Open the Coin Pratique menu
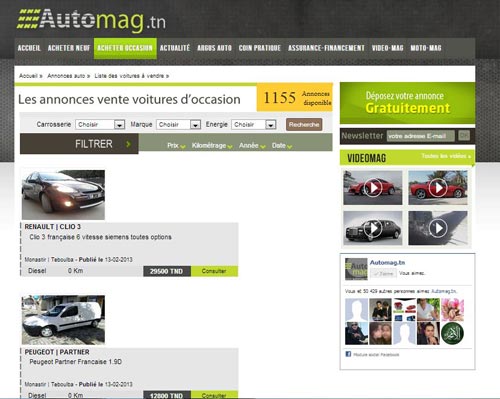This screenshot has width=500, height=399. (260, 48)
